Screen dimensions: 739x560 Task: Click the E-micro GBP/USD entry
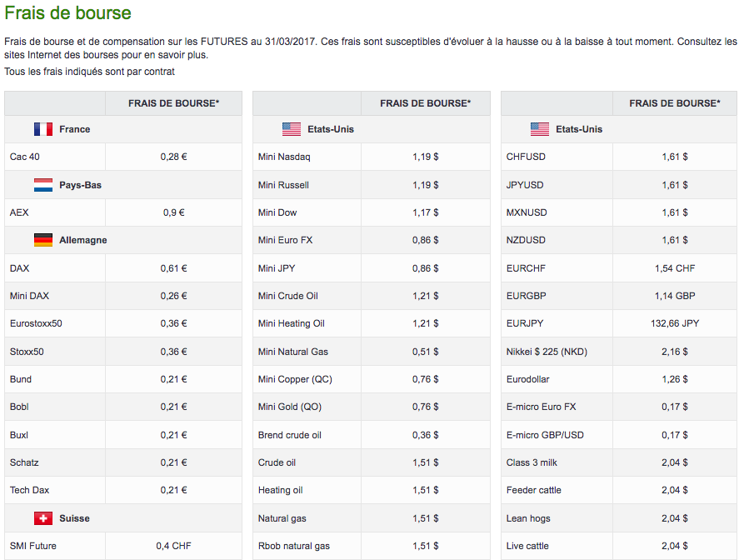click(545, 435)
